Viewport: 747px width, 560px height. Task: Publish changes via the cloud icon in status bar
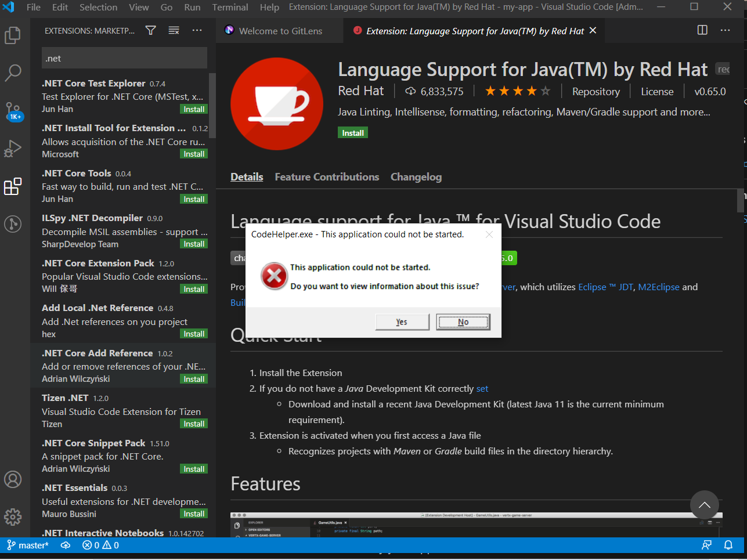point(66,545)
